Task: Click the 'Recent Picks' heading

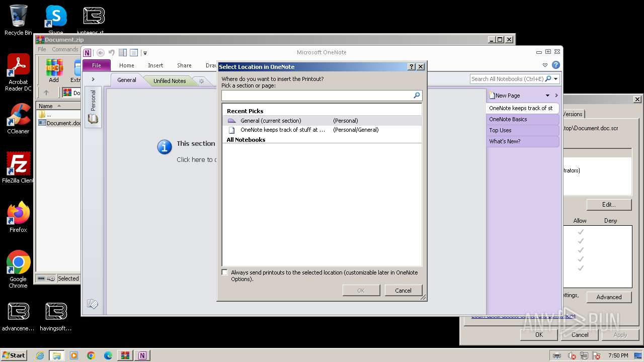Action: pos(245,111)
